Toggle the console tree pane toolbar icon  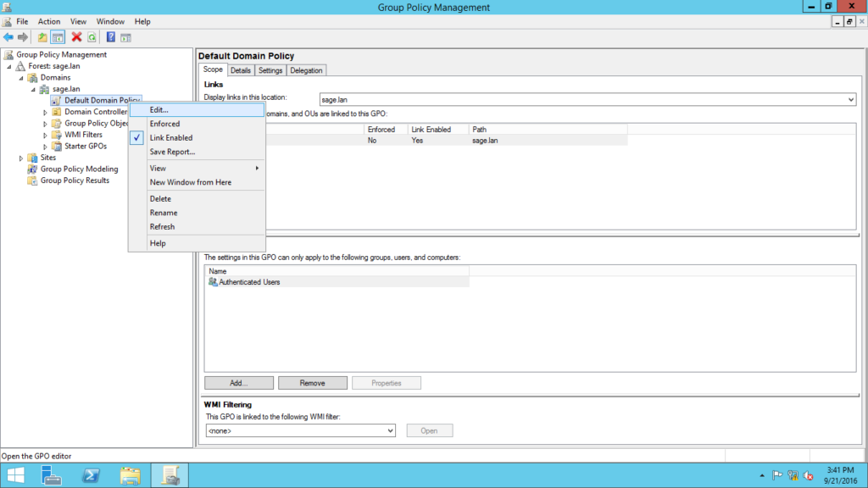click(x=58, y=37)
